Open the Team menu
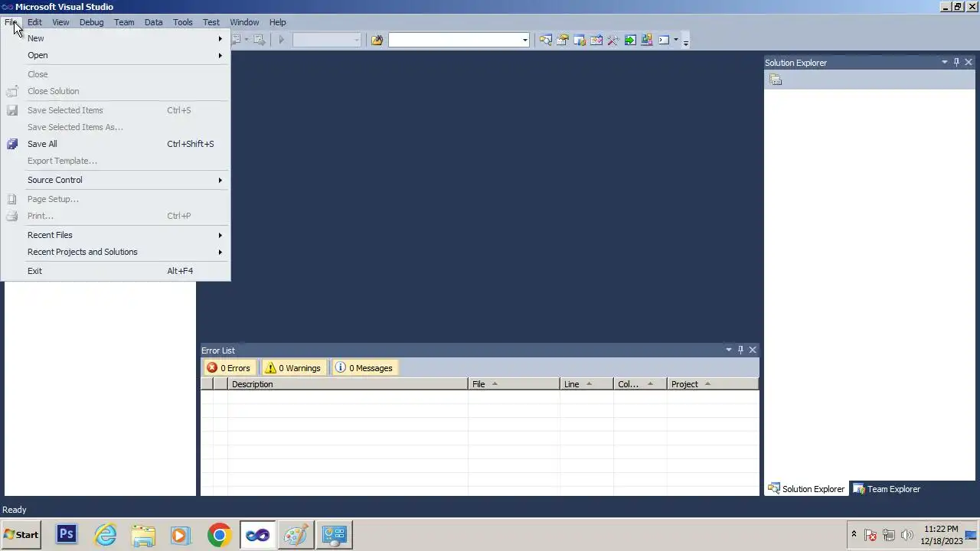The width and height of the screenshot is (980, 551). pos(124,22)
